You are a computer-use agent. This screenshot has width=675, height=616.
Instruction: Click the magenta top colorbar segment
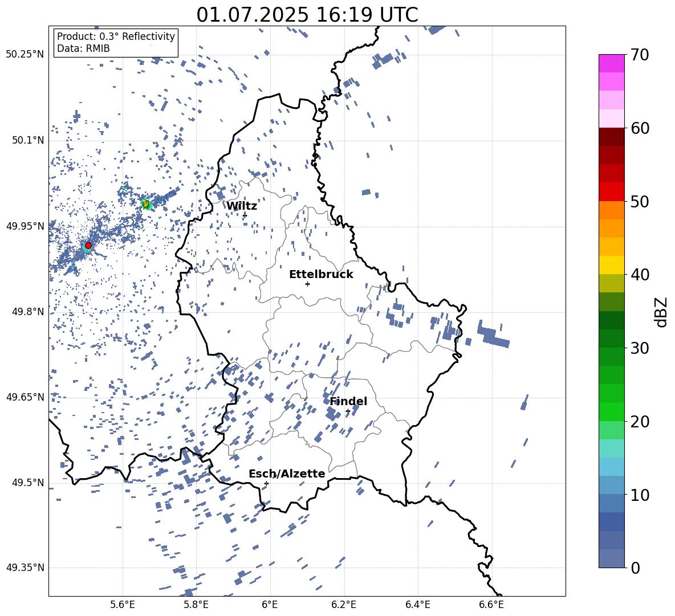(611, 63)
